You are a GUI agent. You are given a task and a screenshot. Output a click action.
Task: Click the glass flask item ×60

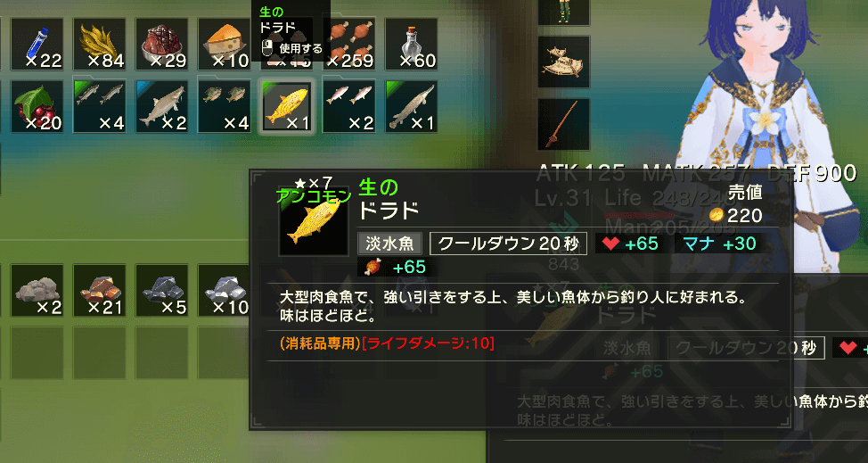point(412,45)
